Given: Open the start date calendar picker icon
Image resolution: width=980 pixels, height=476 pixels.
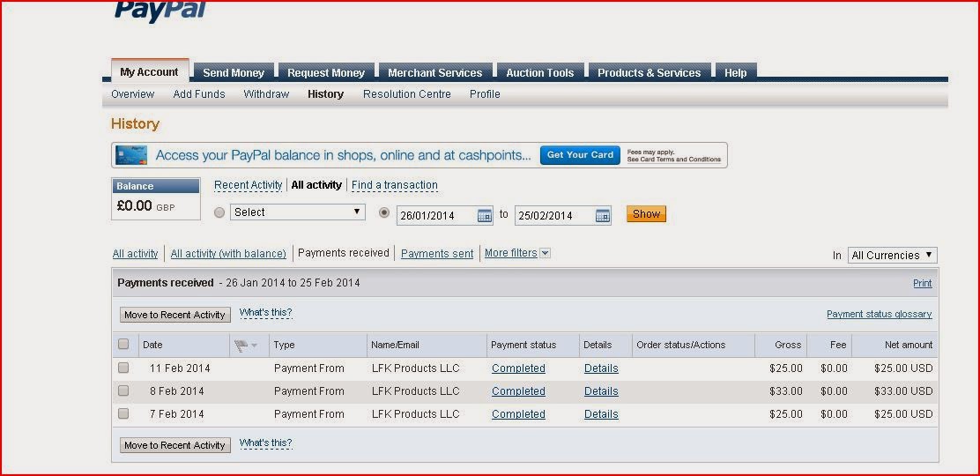Looking at the screenshot, I should point(485,216).
